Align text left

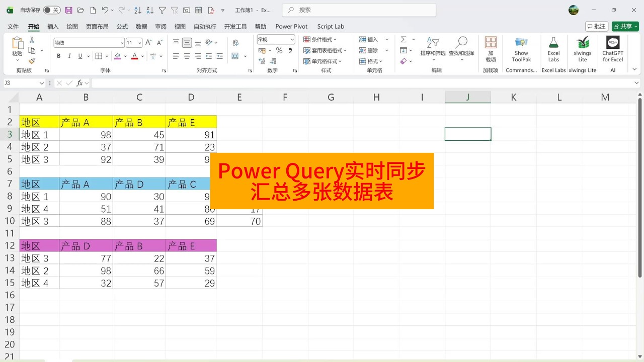click(x=176, y=56)
